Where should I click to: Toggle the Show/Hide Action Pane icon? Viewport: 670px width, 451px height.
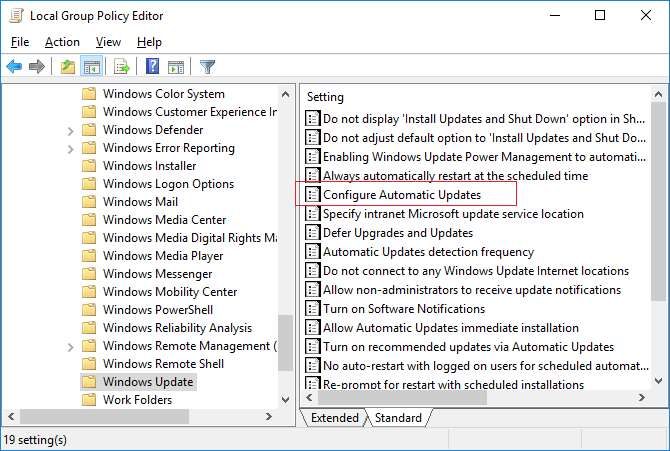[176, 67]
